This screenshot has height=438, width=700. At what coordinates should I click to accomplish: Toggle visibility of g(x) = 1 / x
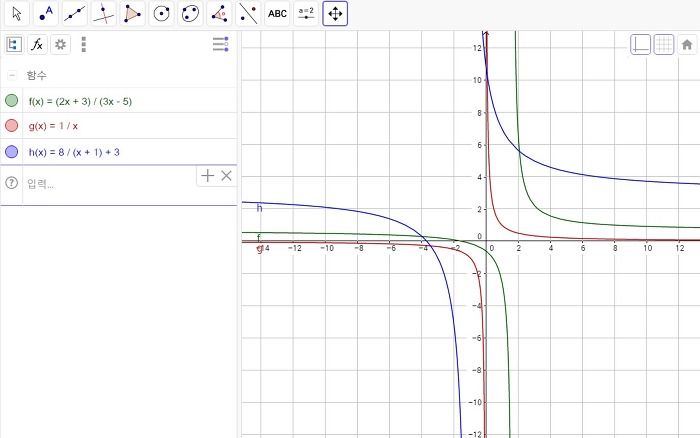tap(11, 126)
